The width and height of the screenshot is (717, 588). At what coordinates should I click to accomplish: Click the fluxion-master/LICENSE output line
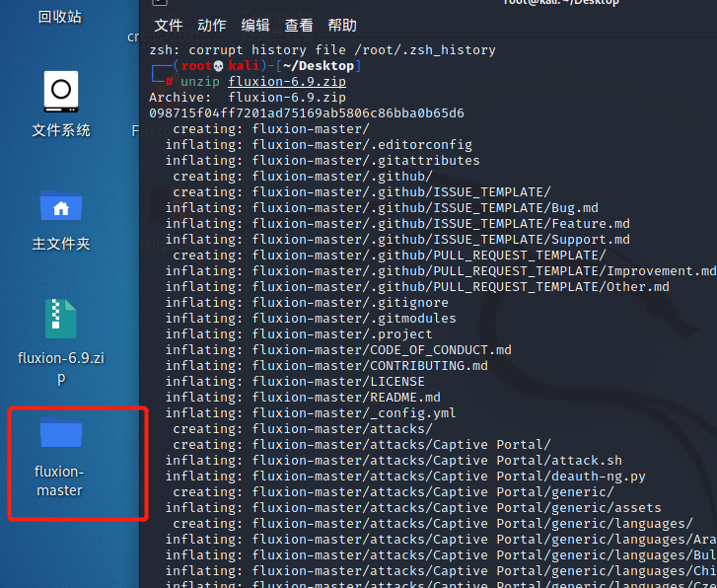[295, 382]
